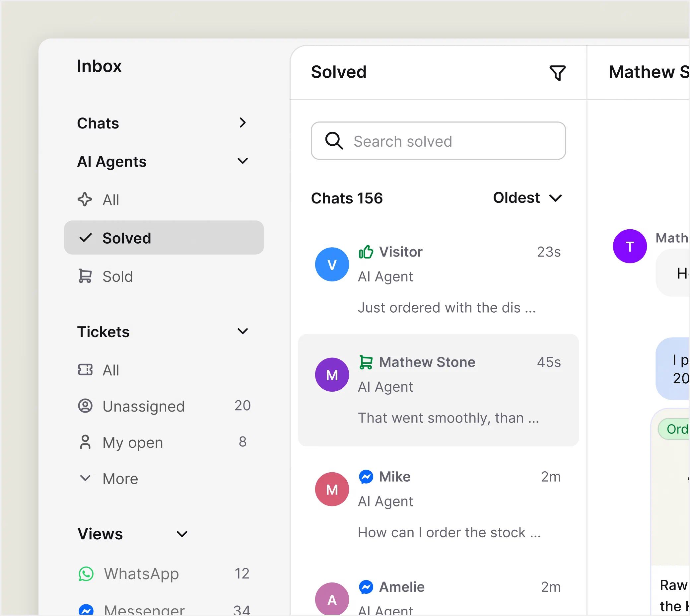Screen dimensions: 690x616
Task: Select All under AI Agents
Action: click(164, 199)
